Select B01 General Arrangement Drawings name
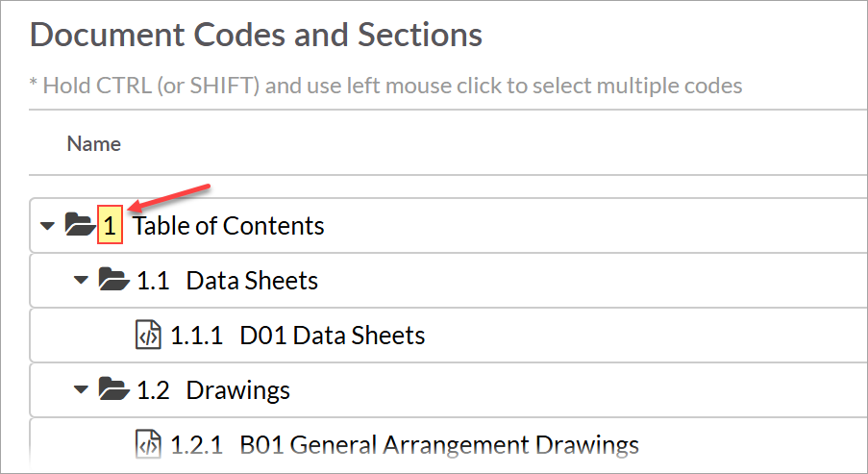 (438, 445)
